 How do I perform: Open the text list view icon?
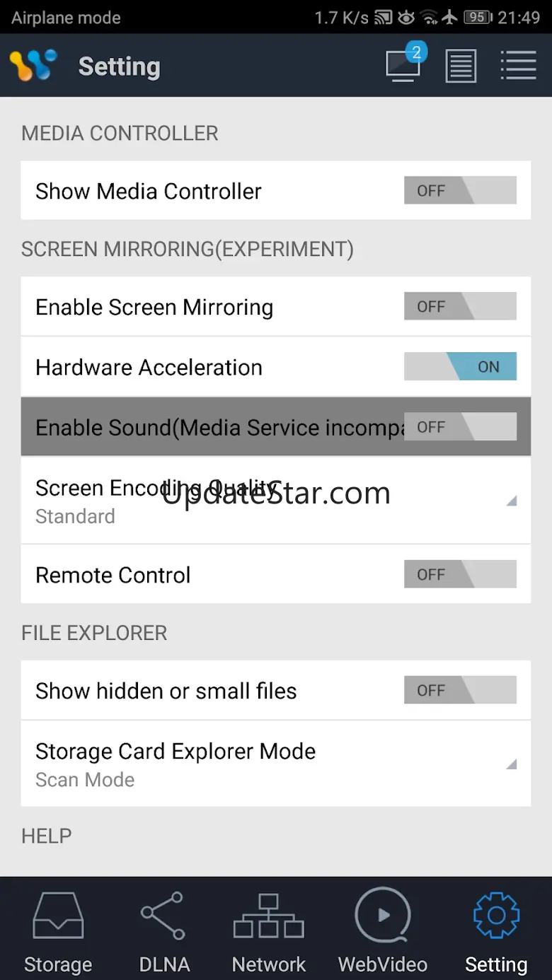461,66
